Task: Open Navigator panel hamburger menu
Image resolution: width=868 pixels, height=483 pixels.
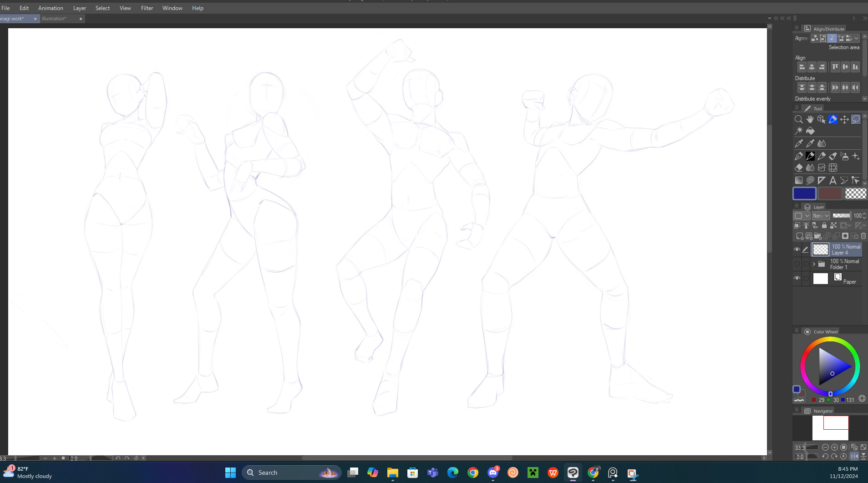Action: [797, 410]
